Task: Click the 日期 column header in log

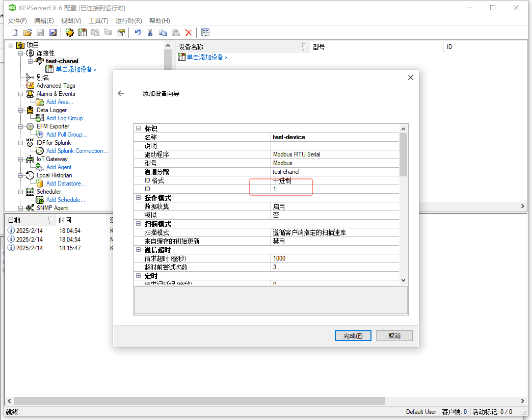Action: tap(31, 220)
